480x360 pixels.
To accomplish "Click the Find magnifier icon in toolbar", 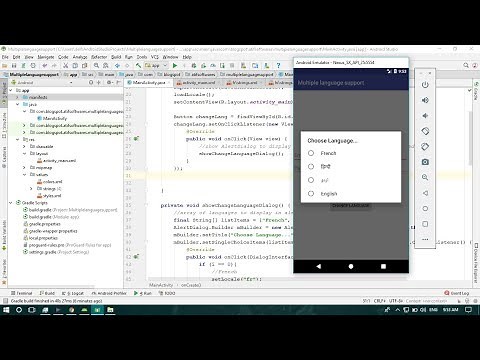I will (x=96, y=66).
